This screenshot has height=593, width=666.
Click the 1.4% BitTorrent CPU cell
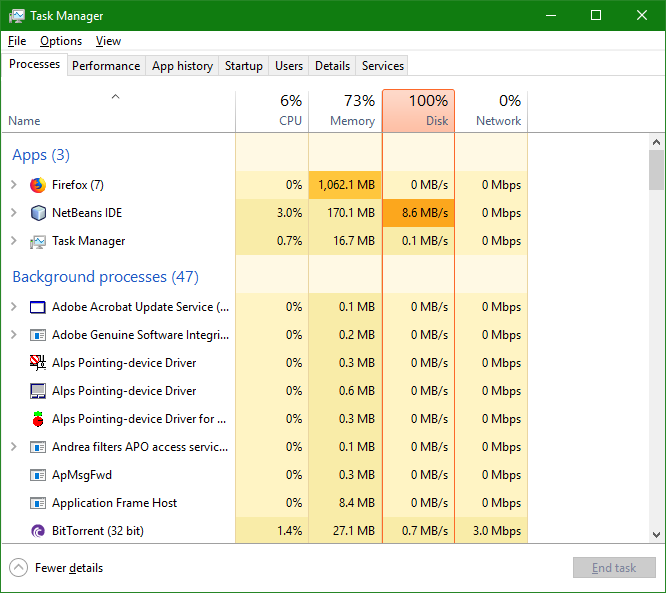[x=272, y=531]
